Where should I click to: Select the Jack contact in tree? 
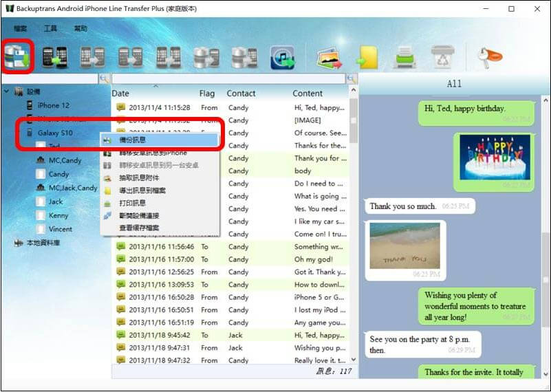pyautogui.click(x=56, y=202)
